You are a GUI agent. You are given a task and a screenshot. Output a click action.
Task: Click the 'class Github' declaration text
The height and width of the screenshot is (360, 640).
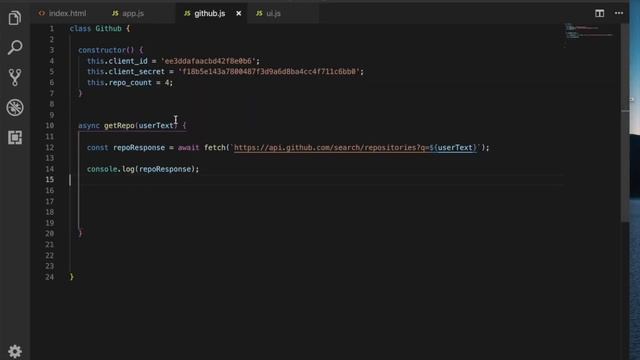tap(96, 29)
